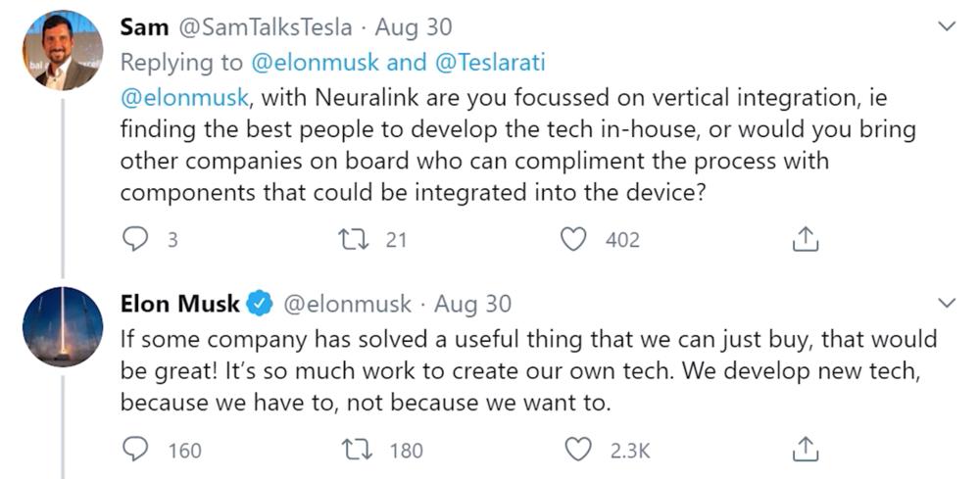The width and height of the screenshot is (980, 479).
Task: Click the @elonmusk mention in Sam's tweet text
Action: [182, 97]
